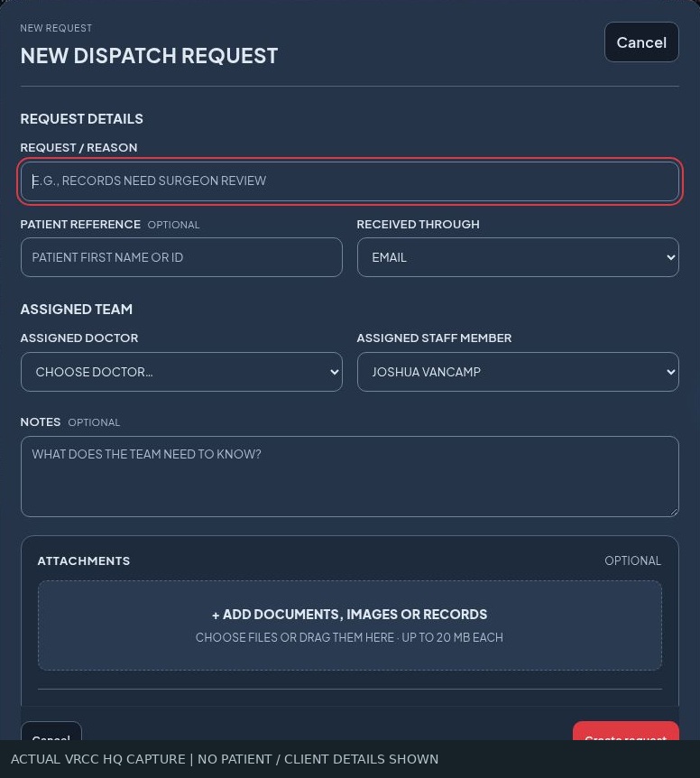700x778 pixels.
Task: Click the New Request breadcrumb label
Action: click(x=56, y=28)
